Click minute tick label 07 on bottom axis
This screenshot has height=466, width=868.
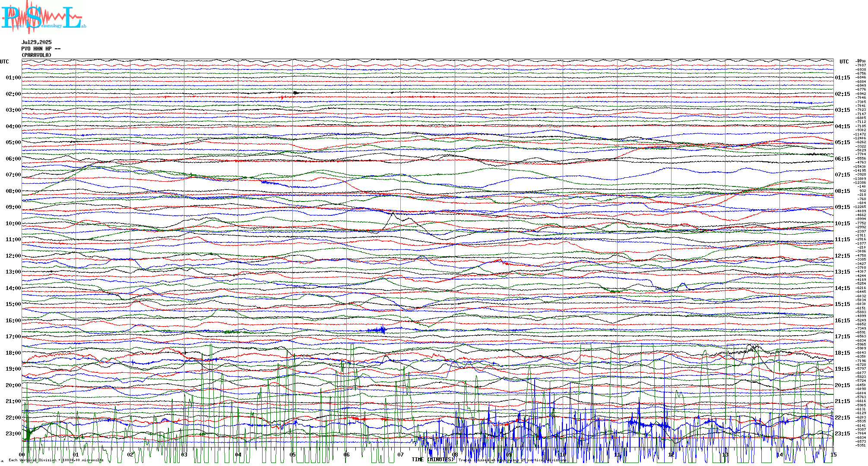pyautogui.click(x=401, y=455)
